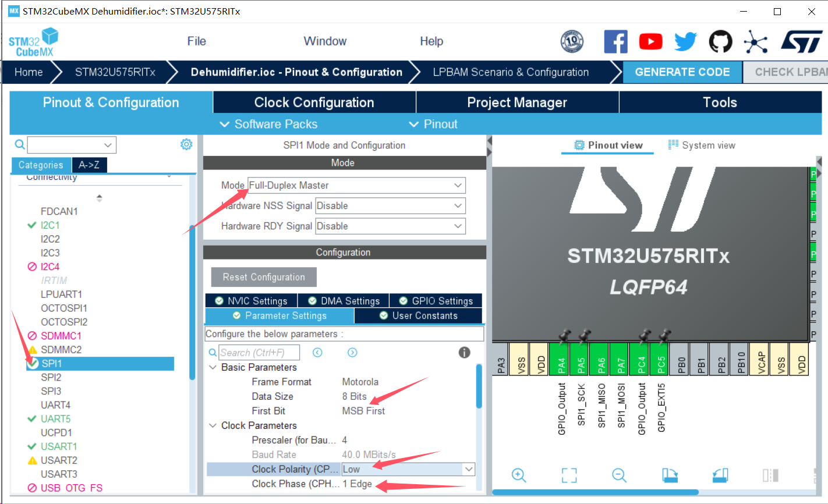
Task: Expand the Pinout menu
Action: pyautogui.click(x=433, y=124)
